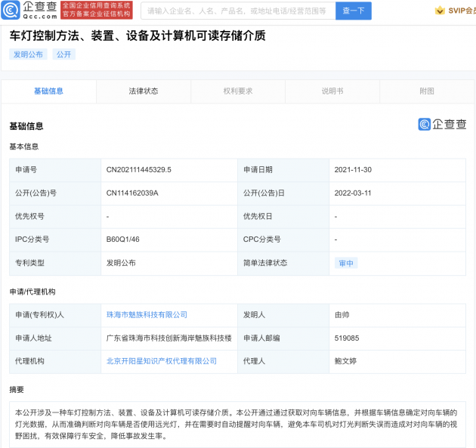Select application number CN202111445329.5

(139, 170)
